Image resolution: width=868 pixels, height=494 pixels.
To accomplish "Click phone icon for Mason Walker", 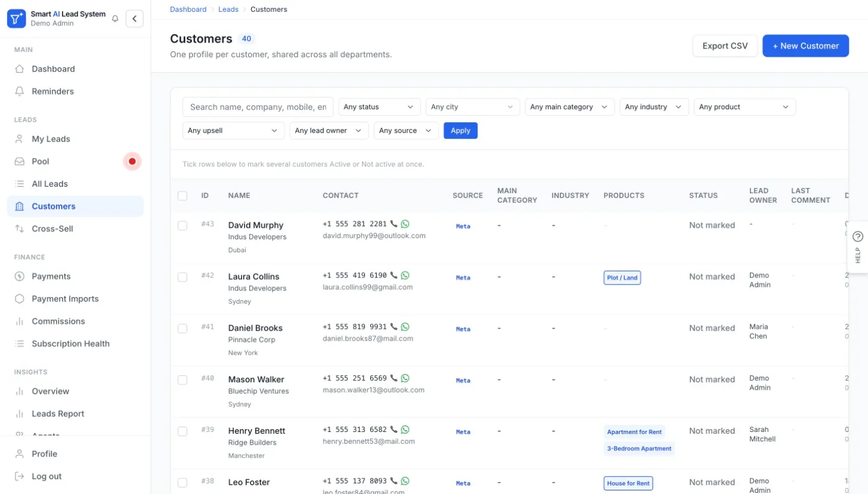I will (x=393, y=378).
